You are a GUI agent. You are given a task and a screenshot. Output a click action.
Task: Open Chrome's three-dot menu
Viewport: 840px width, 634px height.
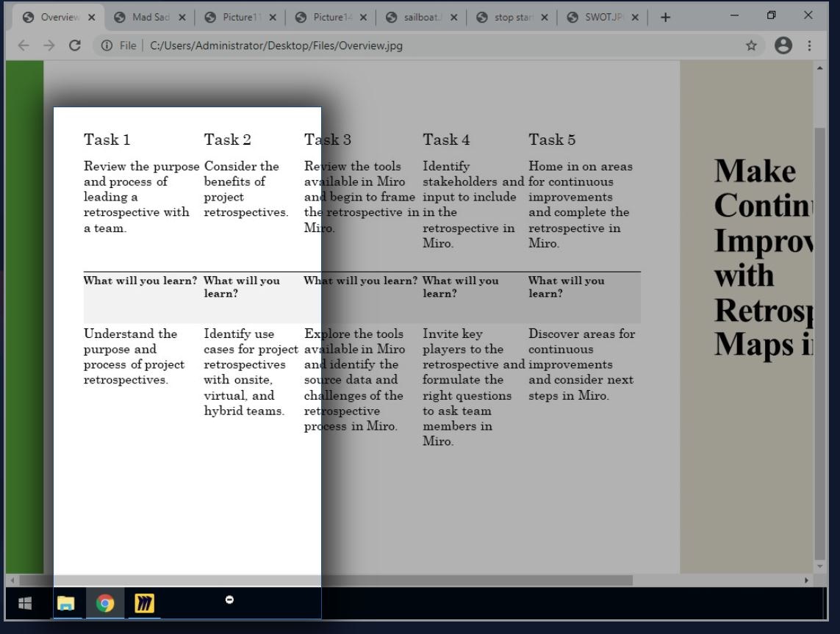coord(809,46)
